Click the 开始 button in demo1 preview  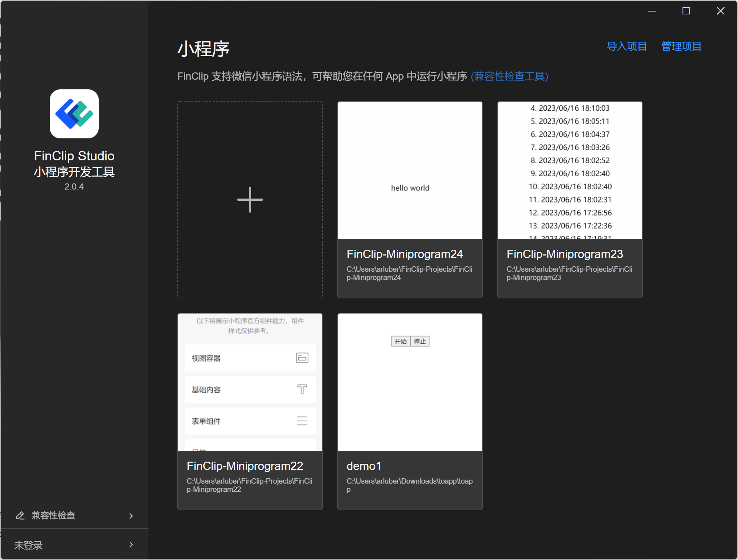coord(400,341)
